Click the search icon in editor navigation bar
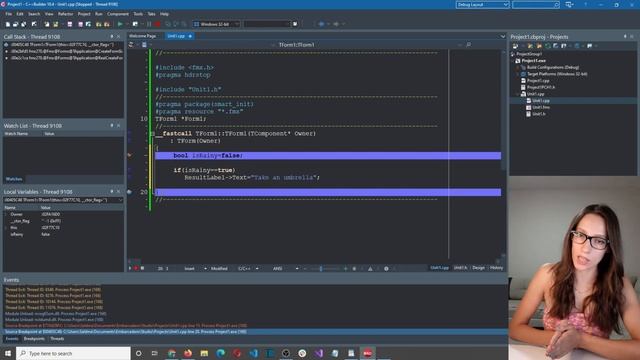Image resolution: width=640 pixels, height=360 pixels. 468,44
